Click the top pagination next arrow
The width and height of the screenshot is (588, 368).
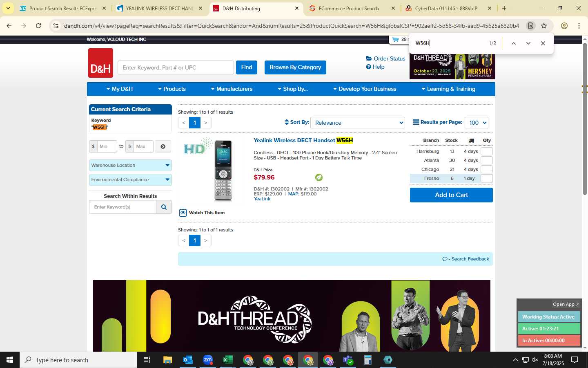tap(206, 123)
